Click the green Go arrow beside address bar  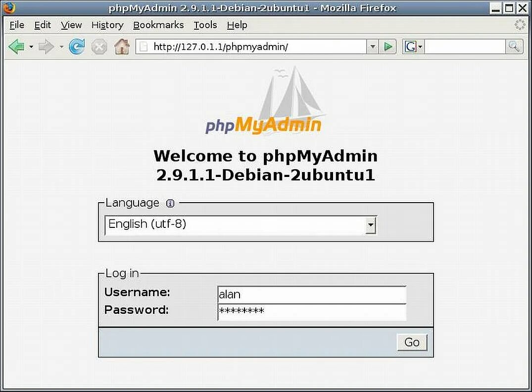[x=388, y=47]
